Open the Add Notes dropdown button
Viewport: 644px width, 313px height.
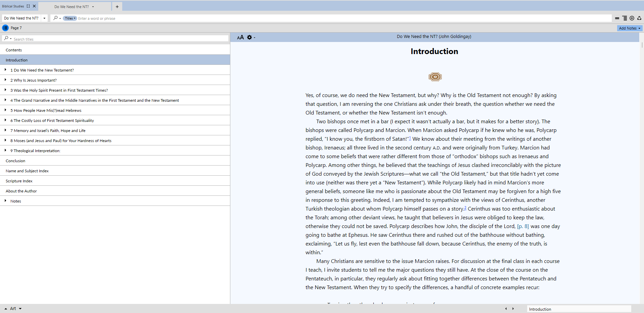coord(630,28)
